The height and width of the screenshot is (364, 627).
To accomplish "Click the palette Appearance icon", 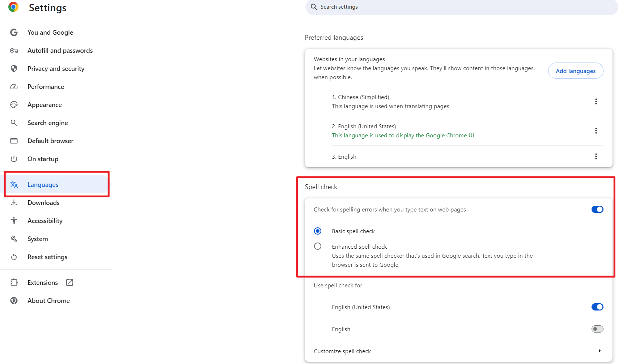I will tap(14, 105).
